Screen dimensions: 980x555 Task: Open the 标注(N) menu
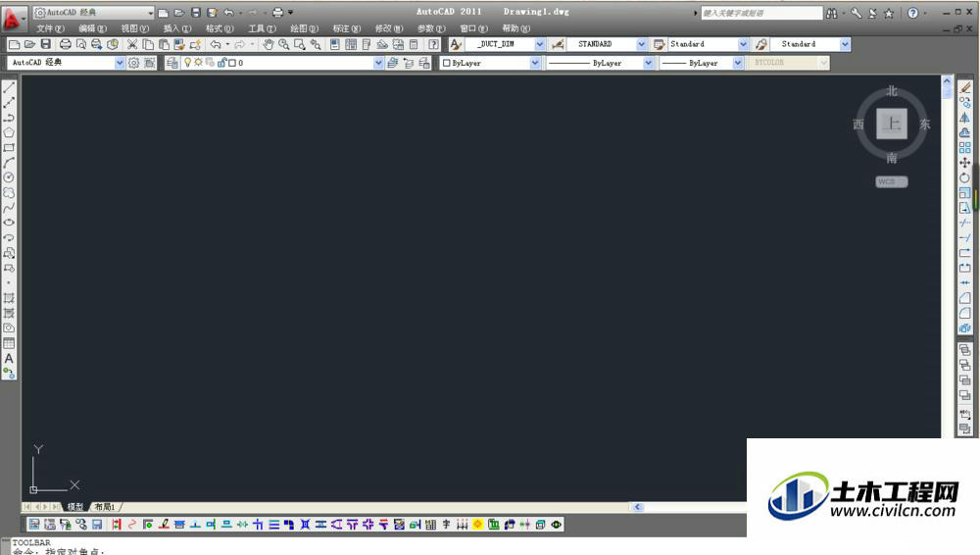click(x=346, y=28)
